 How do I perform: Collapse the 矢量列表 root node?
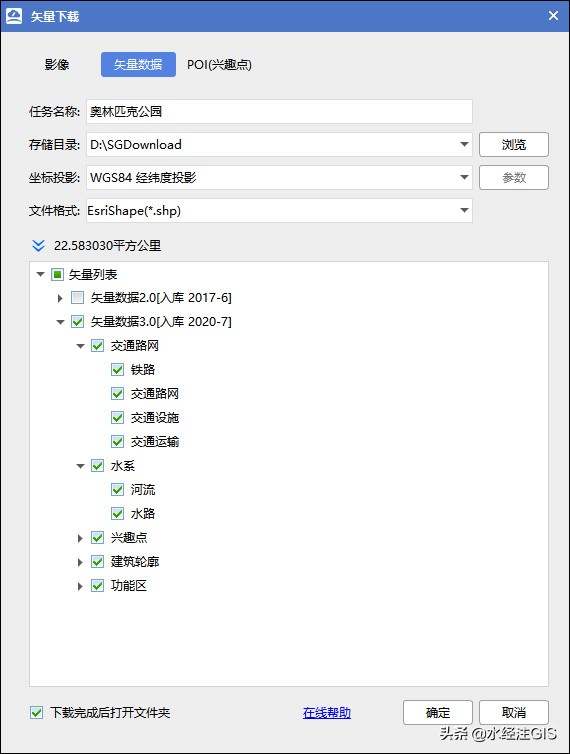[40, 275]
